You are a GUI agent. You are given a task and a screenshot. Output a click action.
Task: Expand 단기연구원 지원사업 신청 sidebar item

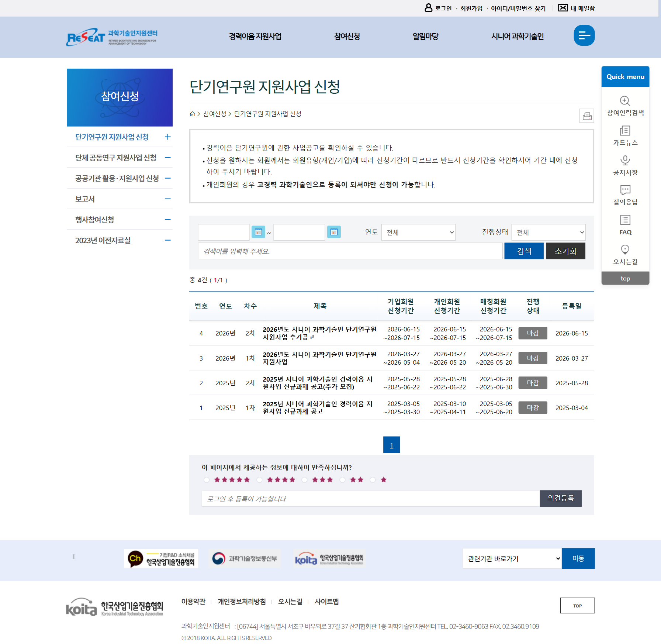pos(168,137)
